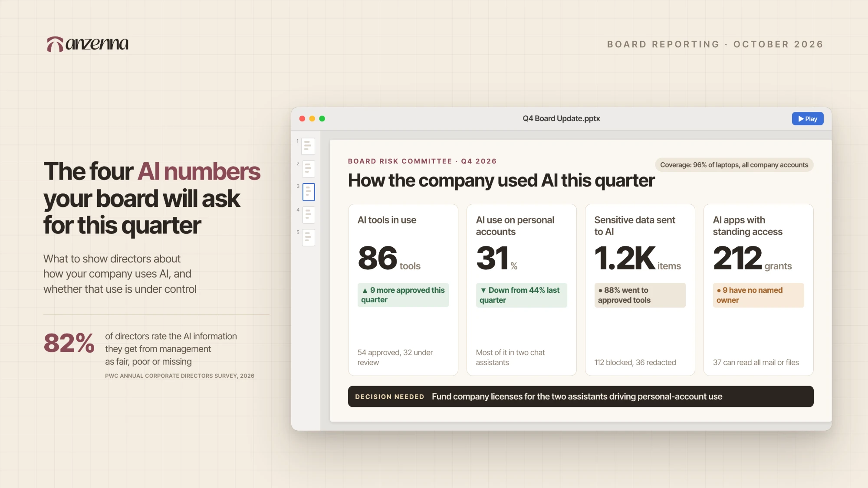Close the Q4 Board Update window
The image size is (868, 488).
pos(302,119)
